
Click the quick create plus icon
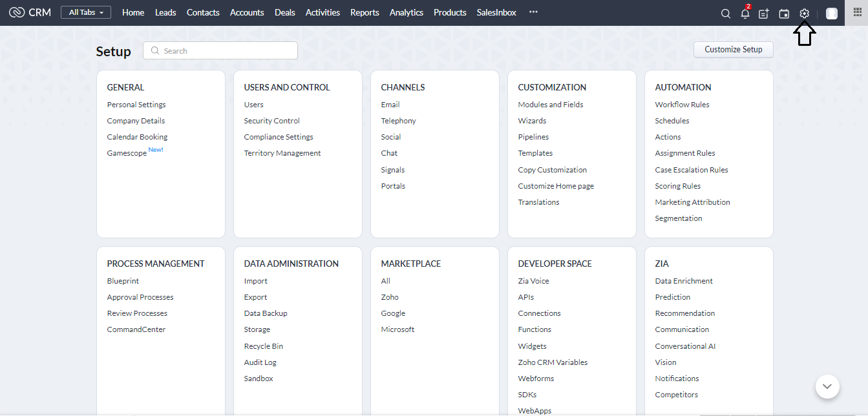[764, 14]
